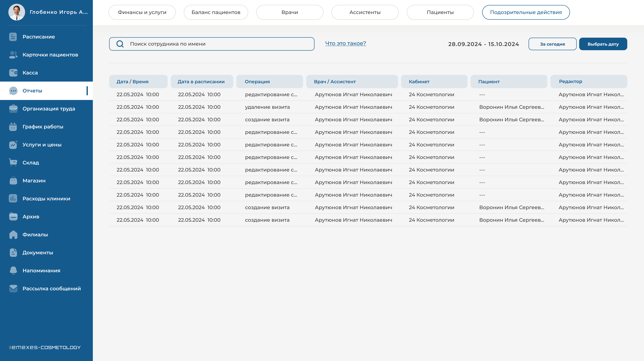Click the Напоминания bell icon

pyautogui.click(x=13, y=271)
